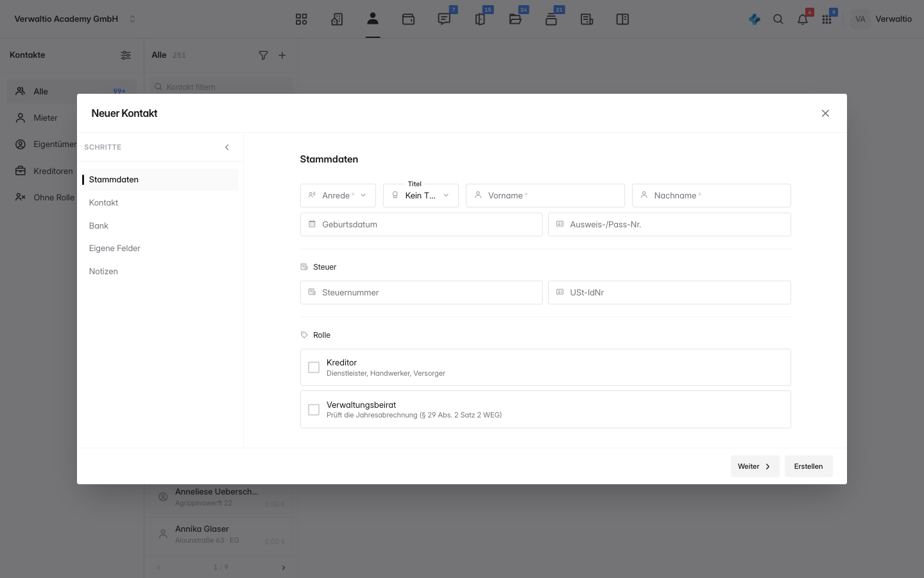
Task: Open the Verwaltio Academy GmbH company switcher
Action: [75, 19]
